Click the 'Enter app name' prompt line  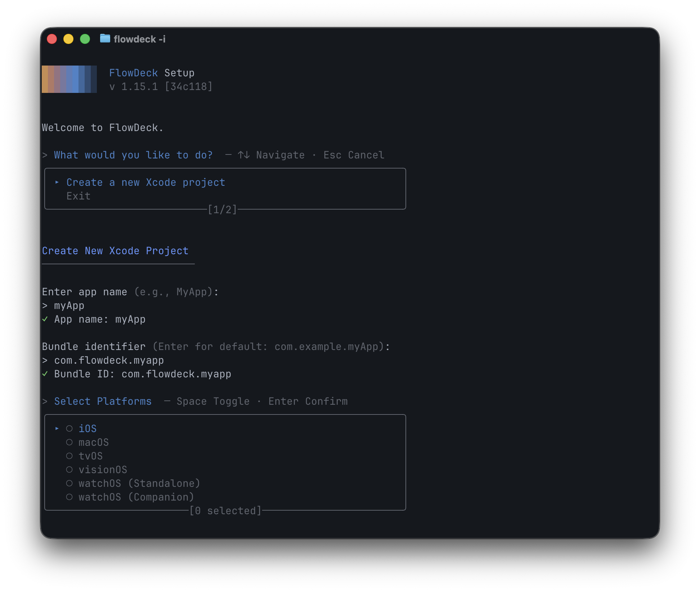pyautogui.click(x=130, y=292)
